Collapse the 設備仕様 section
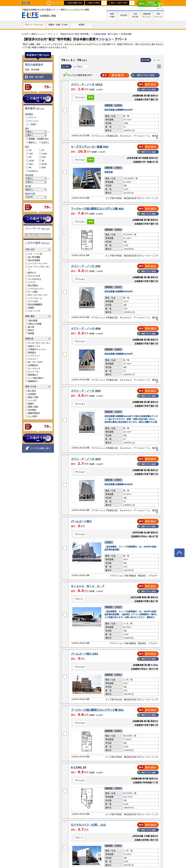The image size is (186, 868). pos(38,339)
